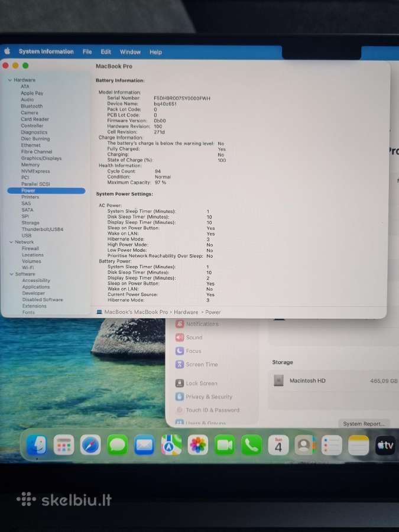
Task: Open the Help menu
Action: pos(155,52)
